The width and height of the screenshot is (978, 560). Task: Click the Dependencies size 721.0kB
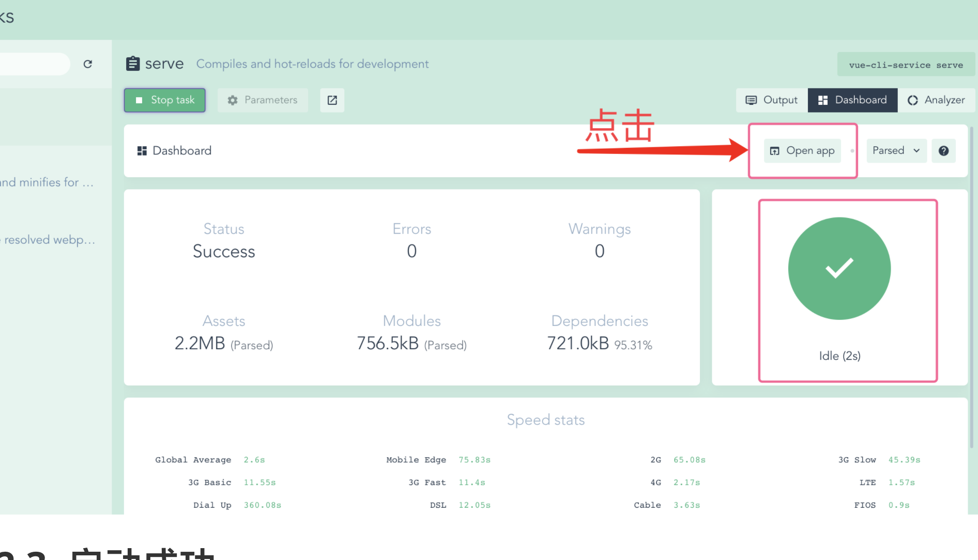click(x=578, y=343)
